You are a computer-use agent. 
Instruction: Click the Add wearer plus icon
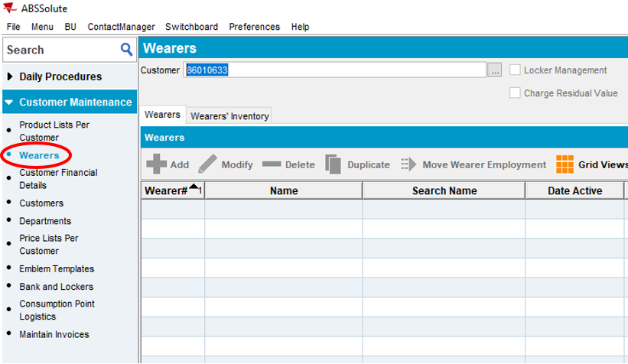click(x=156, y=164)
